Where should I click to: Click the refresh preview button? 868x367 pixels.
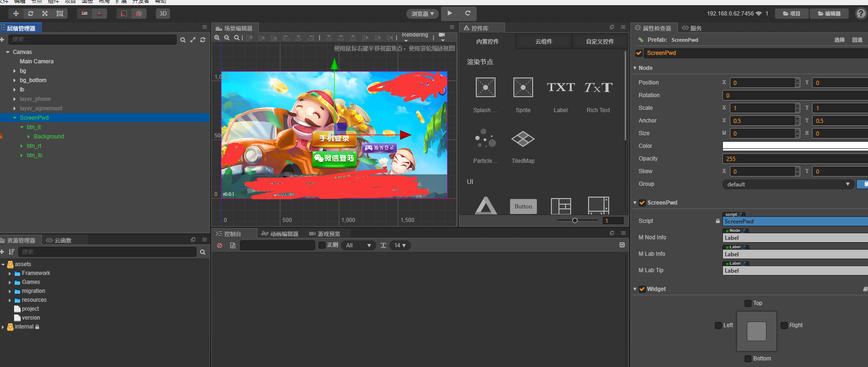(x=468, y=13)
